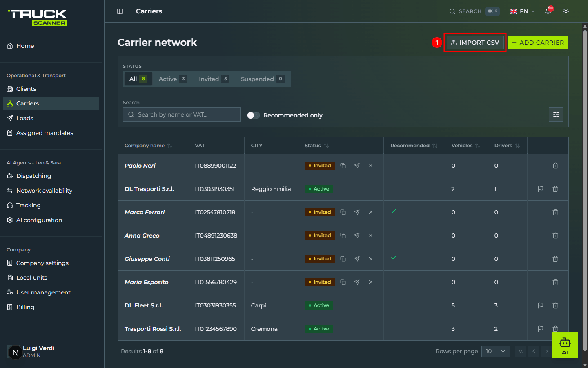The width and height of the screenshot is (588, 368).
Task: Flag DL Trasporti S.r.l. carrier
Action: pyautogui.click(x=541, y=189)
